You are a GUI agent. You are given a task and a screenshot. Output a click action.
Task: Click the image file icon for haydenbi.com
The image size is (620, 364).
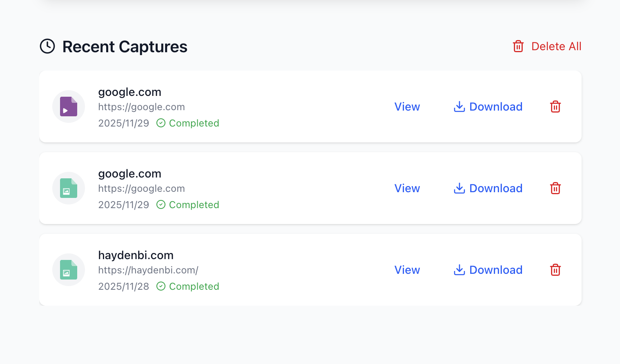(x=68, y=270)
